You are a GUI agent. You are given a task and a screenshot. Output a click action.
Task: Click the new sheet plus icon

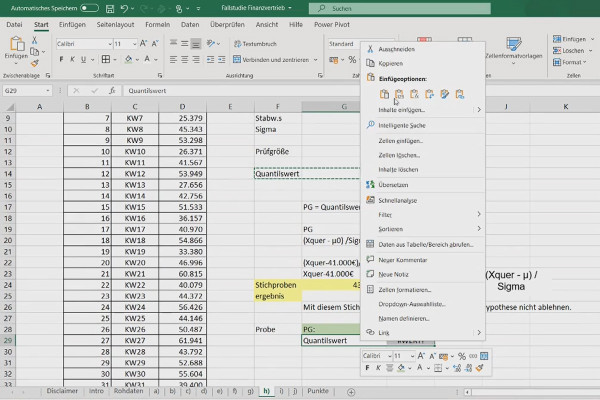[351, 392]
